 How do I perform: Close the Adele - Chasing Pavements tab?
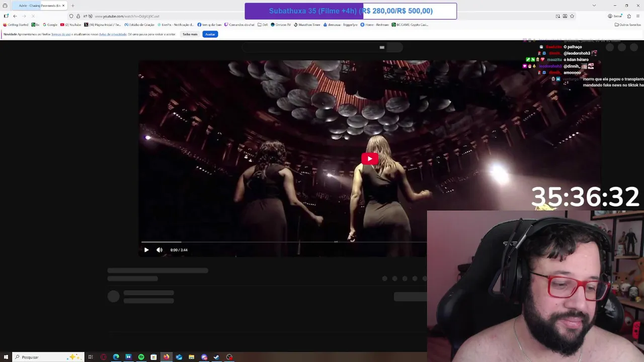click(x=63, y=6)
